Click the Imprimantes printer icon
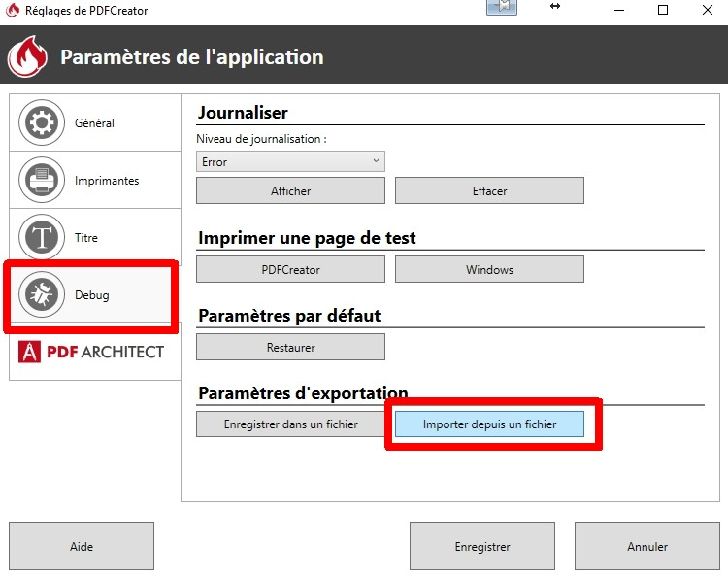Viewport: 728px width, 577px height. (x=42, y=180)
